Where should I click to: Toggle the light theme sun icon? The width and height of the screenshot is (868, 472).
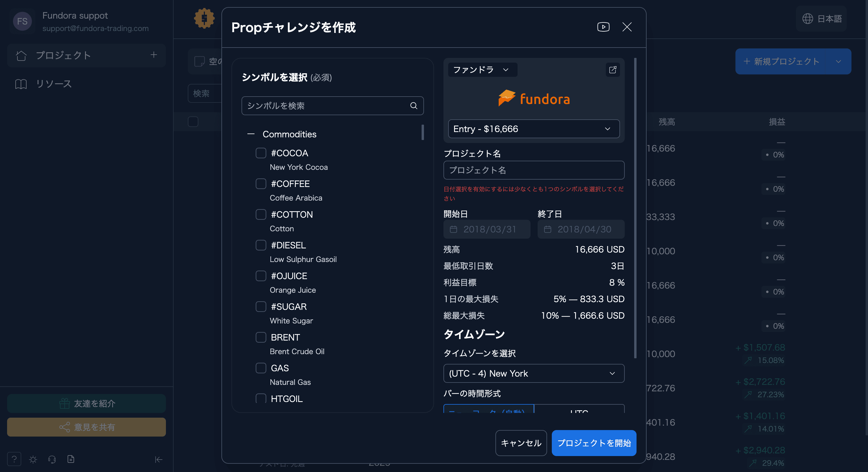(x=33, y=459)
